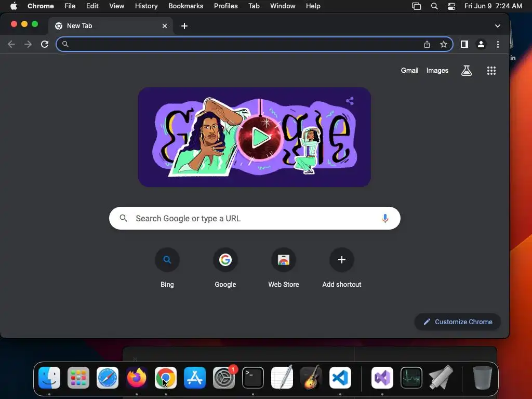Open Activity Monitor from the Dock

(x=411, y=377)
